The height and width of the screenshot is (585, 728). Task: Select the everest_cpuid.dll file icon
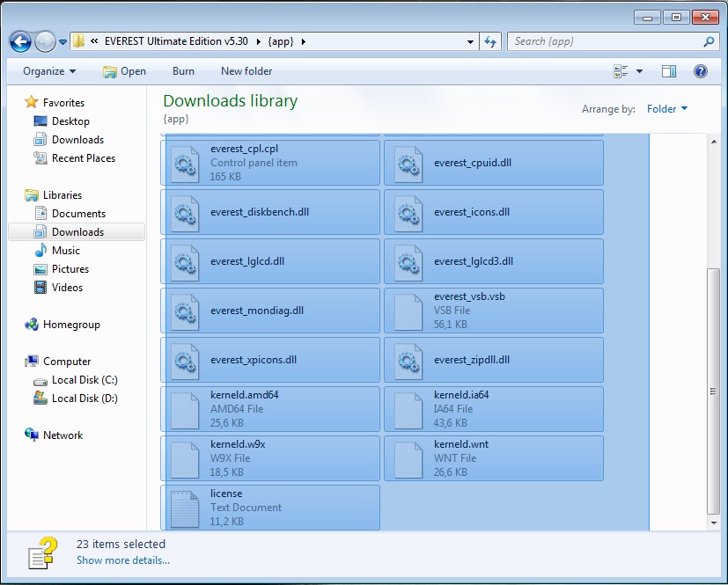pos(408,164)
